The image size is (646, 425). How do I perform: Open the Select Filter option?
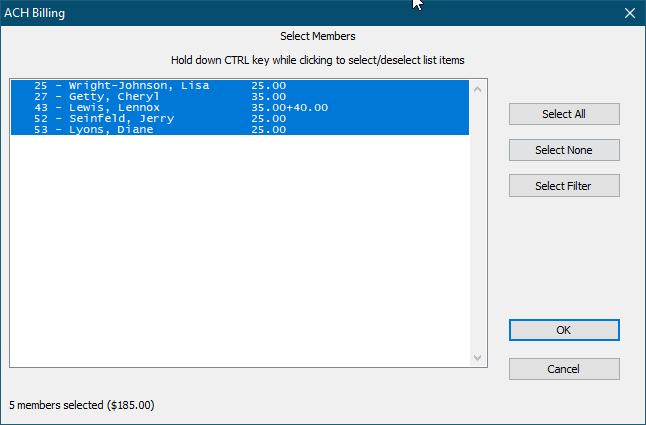point(564,186)
